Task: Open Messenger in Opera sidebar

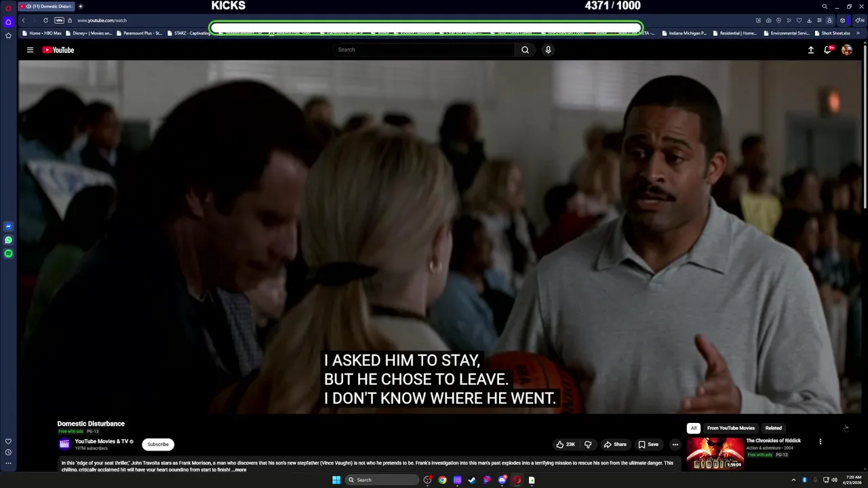Action: point(8,226)
